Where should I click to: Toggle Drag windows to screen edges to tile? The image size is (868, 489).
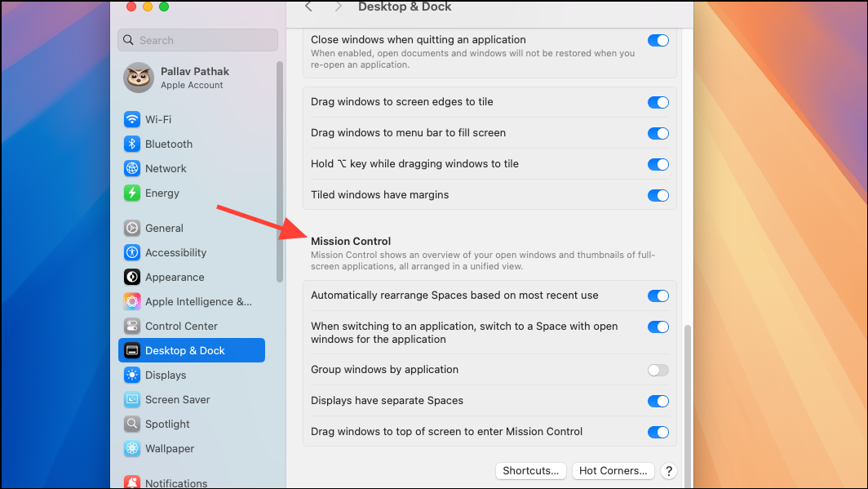point(658,102)
